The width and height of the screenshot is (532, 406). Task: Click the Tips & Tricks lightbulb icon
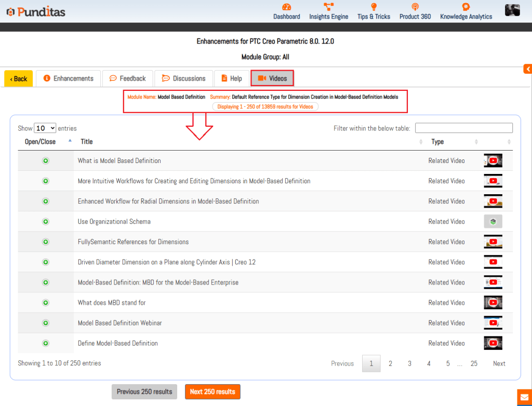[374, 7]
